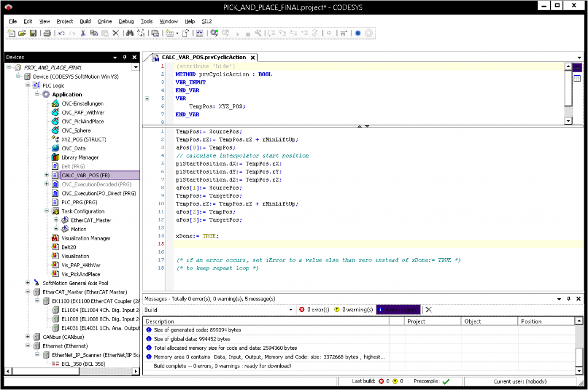Screen dimensions: 588x390
Task: Click the Find binoculars icon
Action: pos(130,33)
